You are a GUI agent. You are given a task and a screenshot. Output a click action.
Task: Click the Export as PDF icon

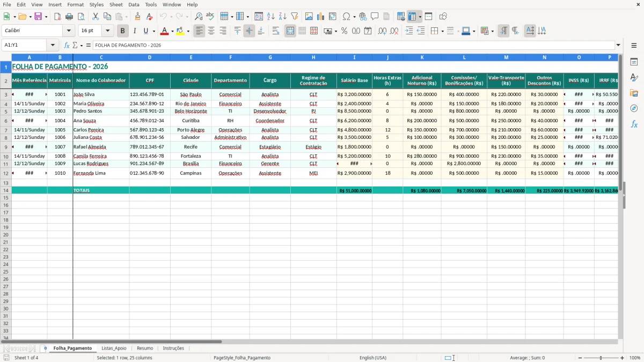coord(57,17)
